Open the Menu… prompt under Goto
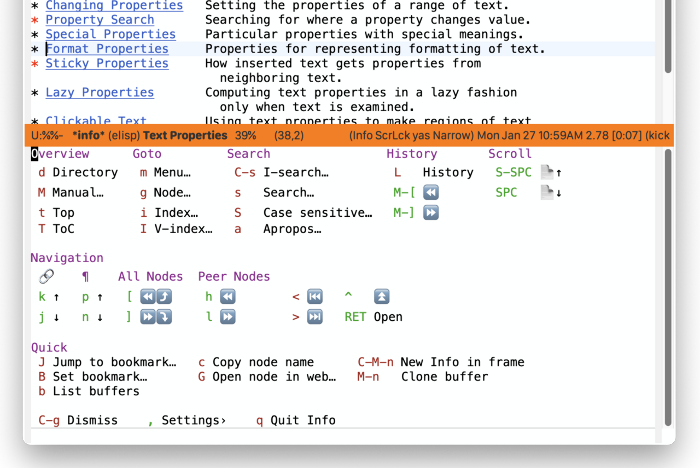 point(171,172)
